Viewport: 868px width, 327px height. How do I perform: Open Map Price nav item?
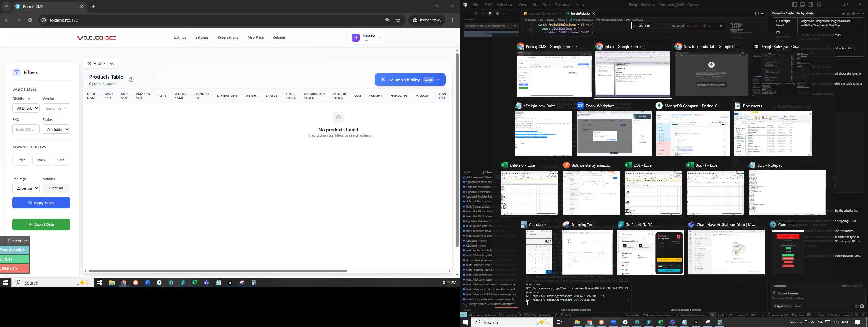pos(255,37)
